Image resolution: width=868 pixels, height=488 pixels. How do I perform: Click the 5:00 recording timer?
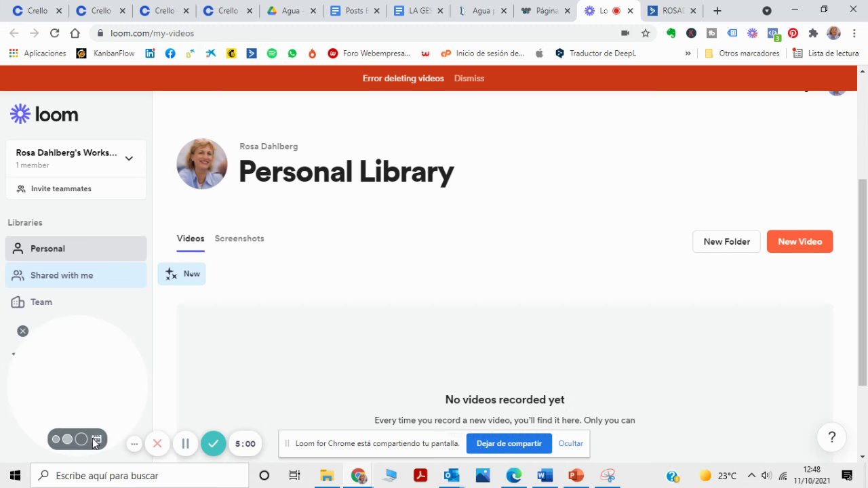[245, 444]
